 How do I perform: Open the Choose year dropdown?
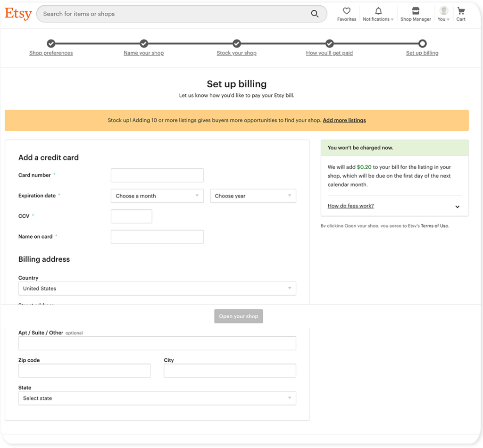[x=253, y=196]
